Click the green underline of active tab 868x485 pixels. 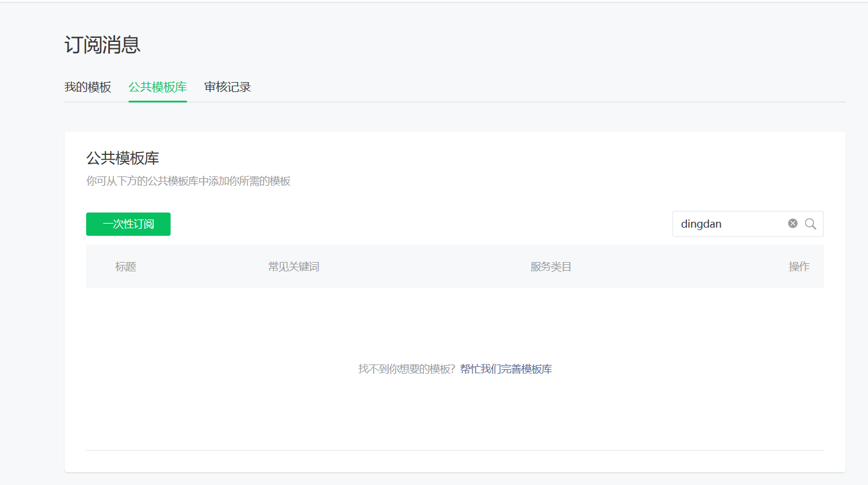[157, 100]
